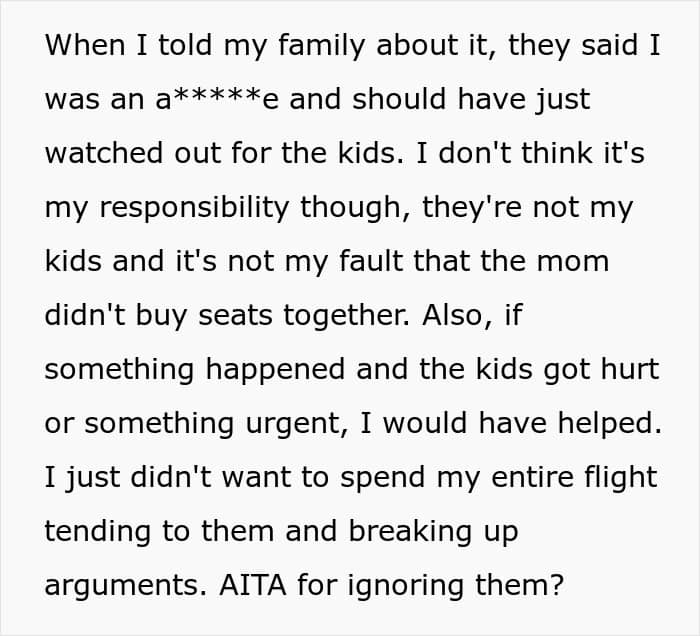Click the word "breaking"
Viewport: 700px width, 636px height.
click(410, 533)
